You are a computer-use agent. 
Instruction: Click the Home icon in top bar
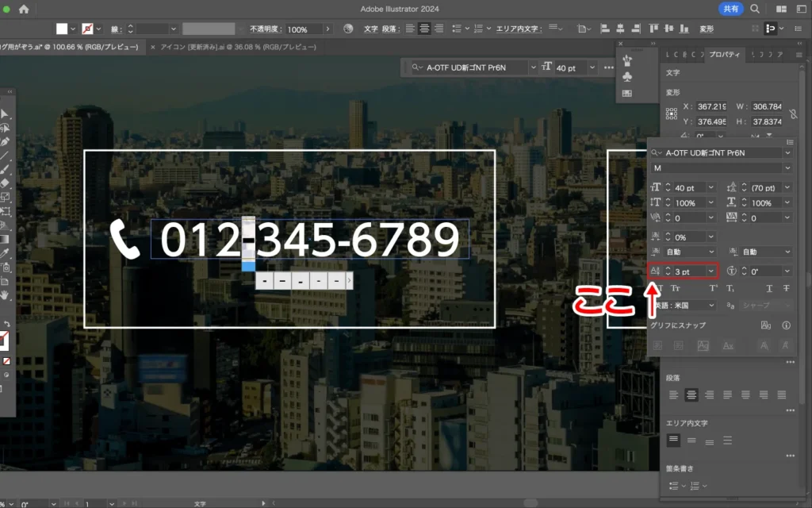point(23,10)
